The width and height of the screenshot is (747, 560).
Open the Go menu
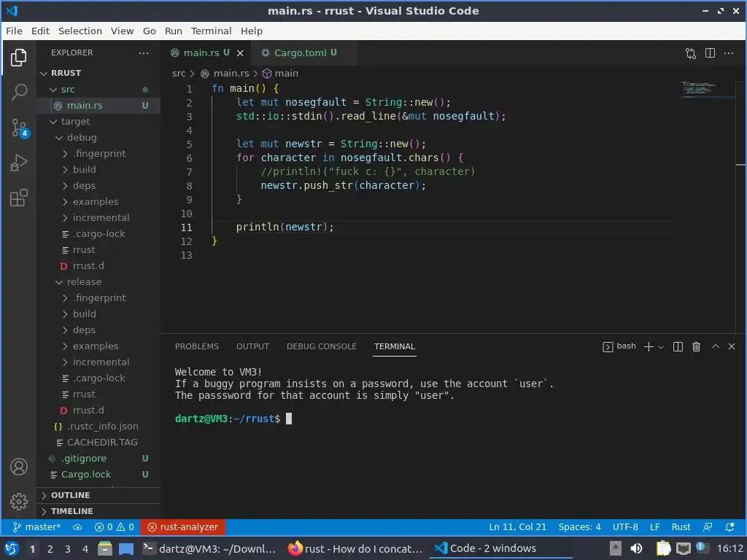click(149, 31)
